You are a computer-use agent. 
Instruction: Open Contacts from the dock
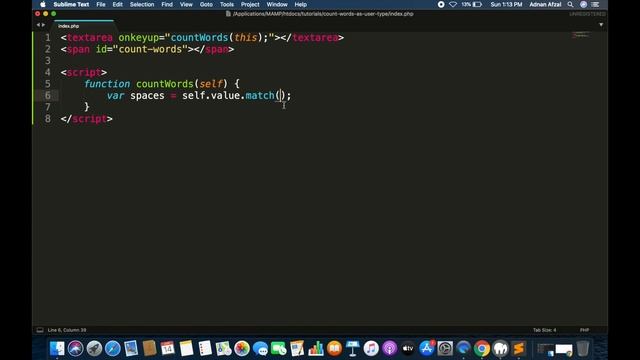pos(149,349)
